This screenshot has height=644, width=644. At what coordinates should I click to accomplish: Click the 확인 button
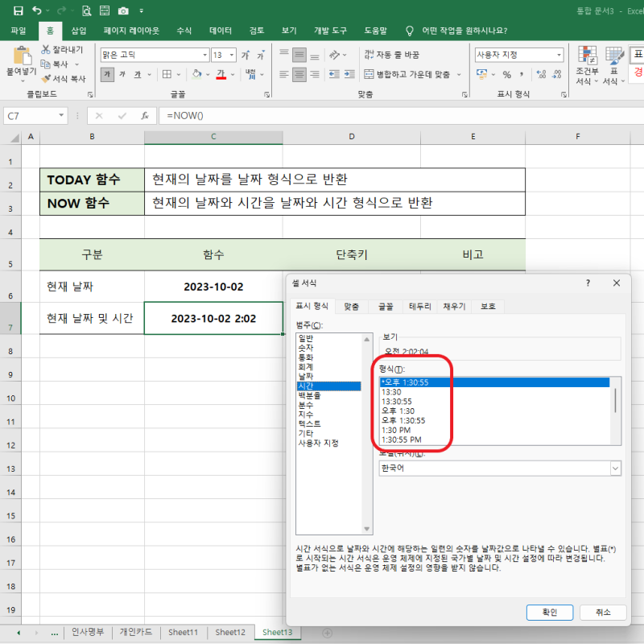click(549, 613)
